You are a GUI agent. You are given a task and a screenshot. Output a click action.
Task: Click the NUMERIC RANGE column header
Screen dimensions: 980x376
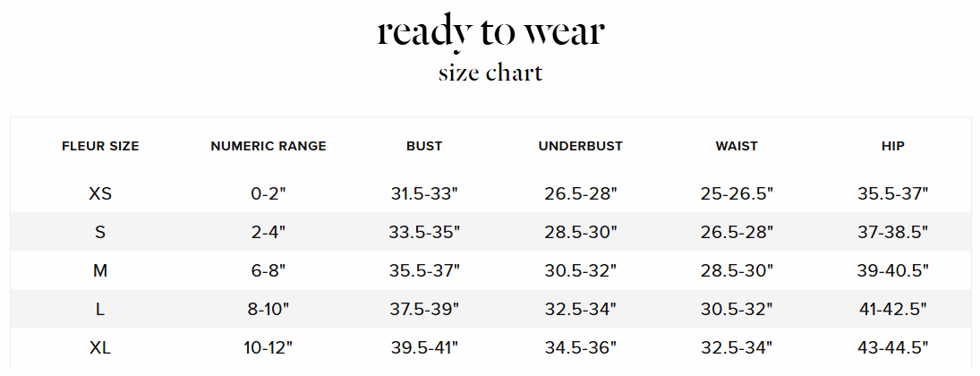pos(268,146)
